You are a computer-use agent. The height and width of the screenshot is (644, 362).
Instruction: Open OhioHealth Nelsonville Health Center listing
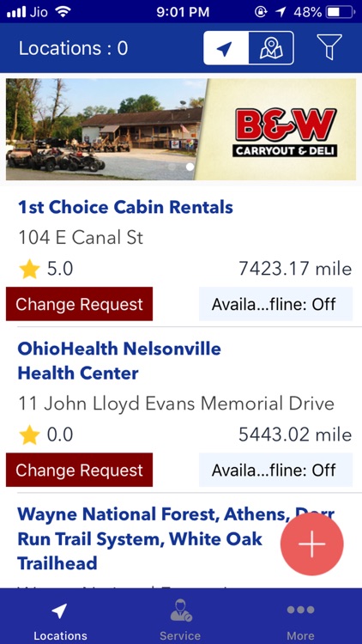[119, 361]
